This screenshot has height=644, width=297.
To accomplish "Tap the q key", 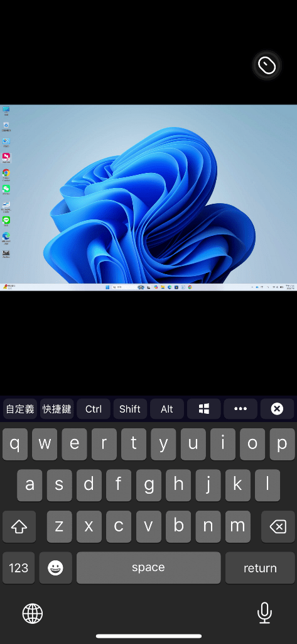I will pyautogui.click(x=15, y=444).
